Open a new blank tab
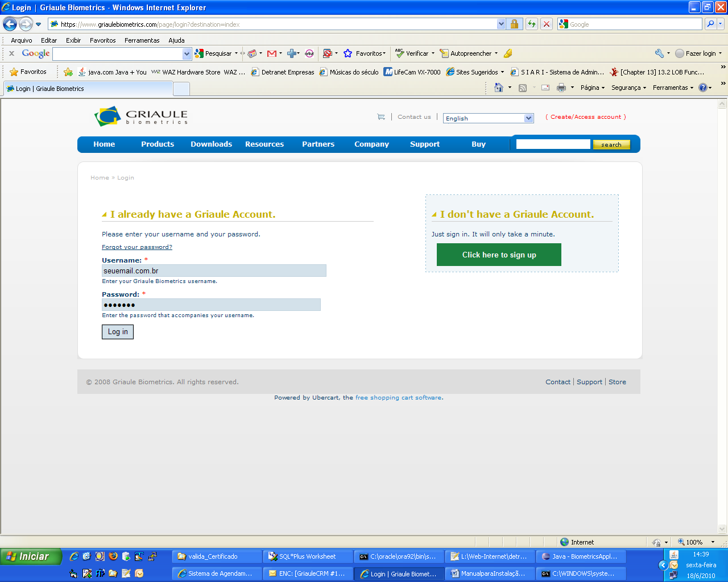Screen dimensions: 728x582 click(181, 89)
